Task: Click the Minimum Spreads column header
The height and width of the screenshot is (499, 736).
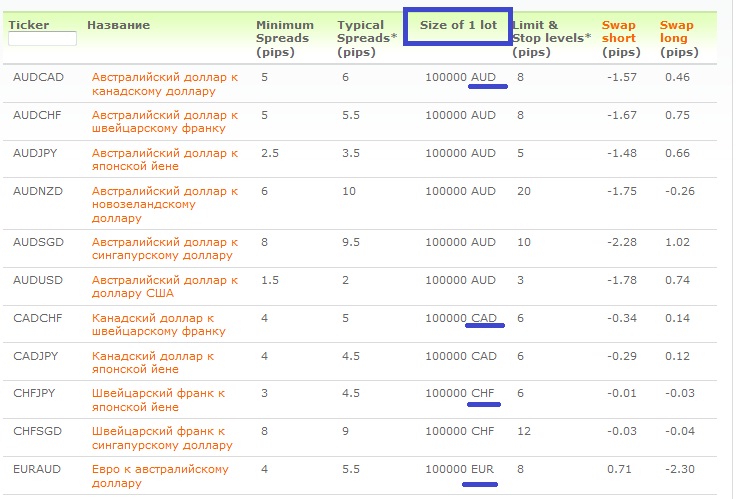Action: pos(285,38)
